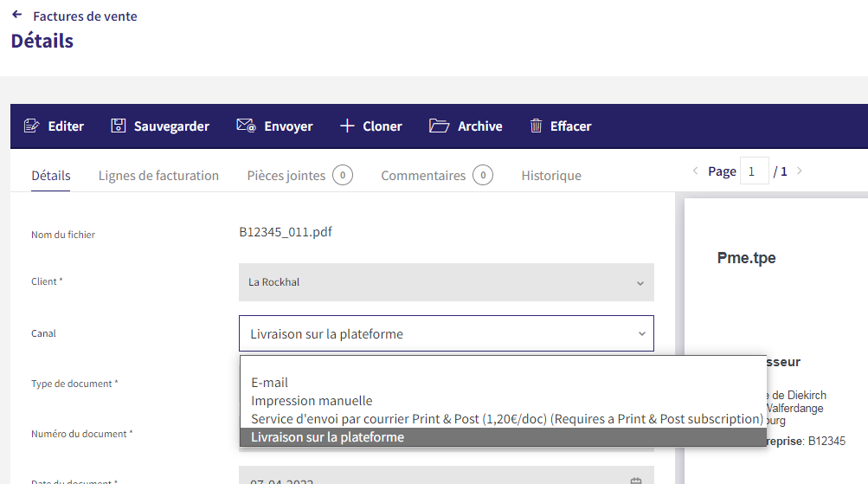
Task: Go to the next PDF page arrow
Action: [800, 171]
